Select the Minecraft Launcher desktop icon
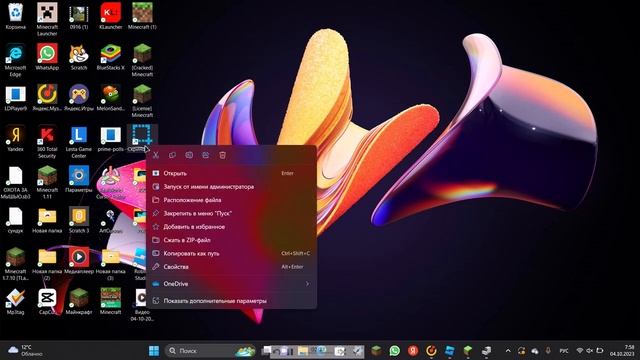 coord(47,19)
